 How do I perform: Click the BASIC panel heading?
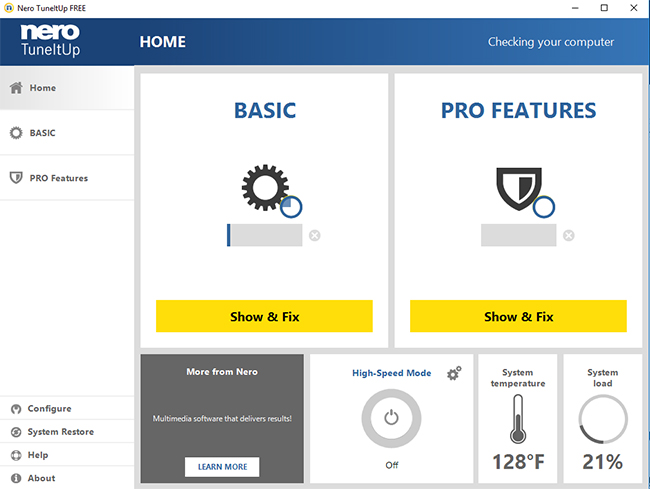(x=265, y=111)
